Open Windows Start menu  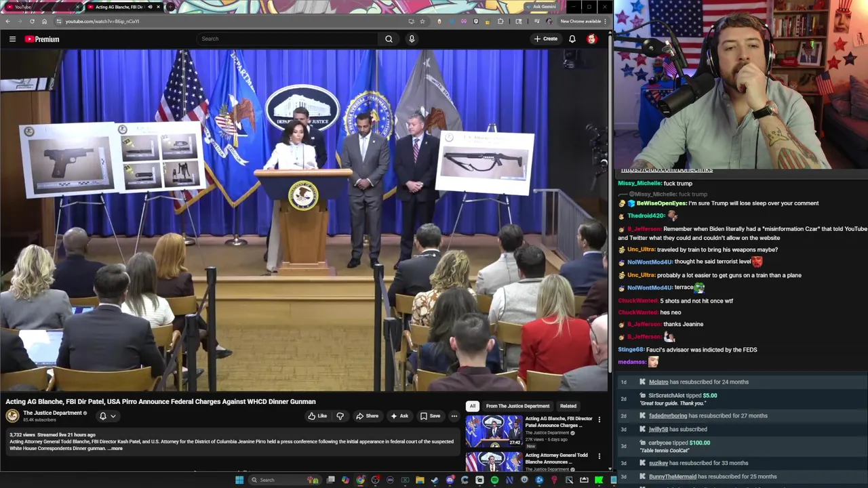tap(239, 480)
